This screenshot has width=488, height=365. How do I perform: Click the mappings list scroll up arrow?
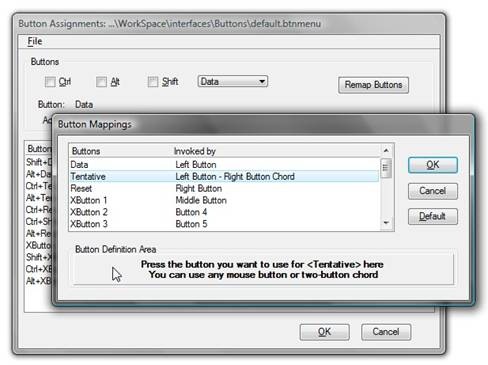[x=386, y=151]
